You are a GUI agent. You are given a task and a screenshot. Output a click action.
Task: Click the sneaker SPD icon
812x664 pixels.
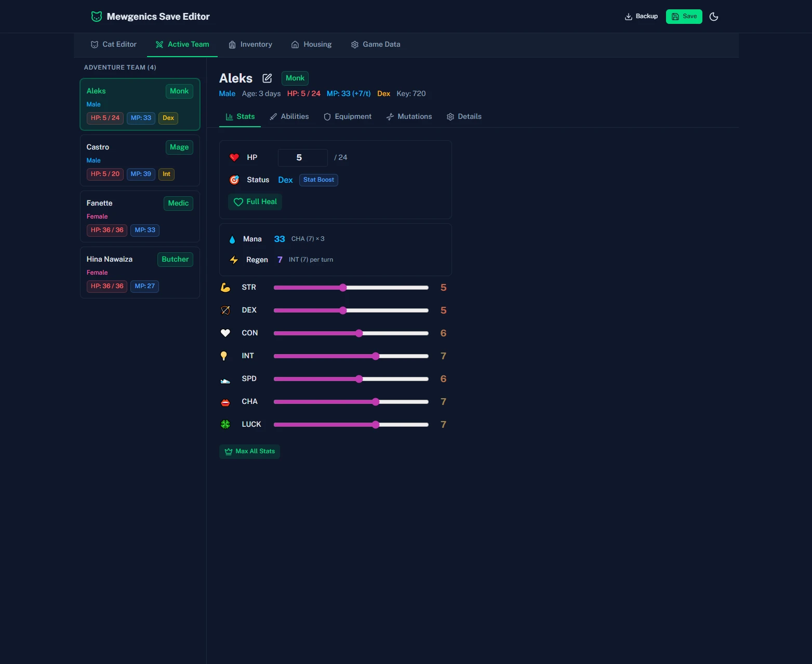tap(225, 381)
